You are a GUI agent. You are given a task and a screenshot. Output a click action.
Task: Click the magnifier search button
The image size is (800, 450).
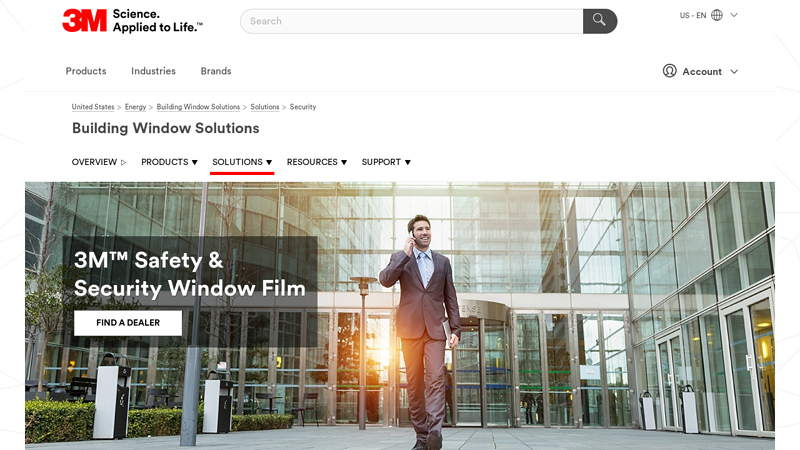click(x=599, y=21)
